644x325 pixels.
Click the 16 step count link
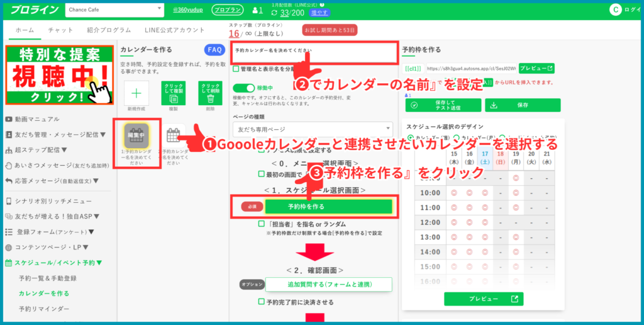click(x=234, y=34)
